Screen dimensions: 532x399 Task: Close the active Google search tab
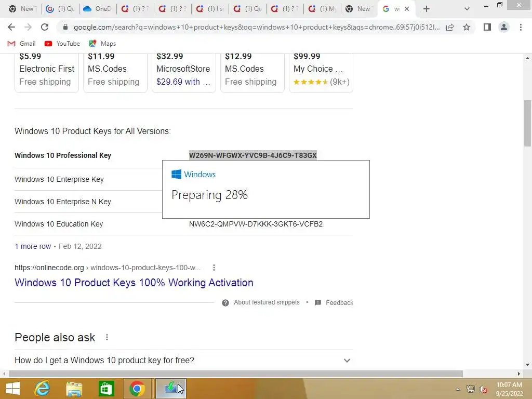(x=407, y=9)
